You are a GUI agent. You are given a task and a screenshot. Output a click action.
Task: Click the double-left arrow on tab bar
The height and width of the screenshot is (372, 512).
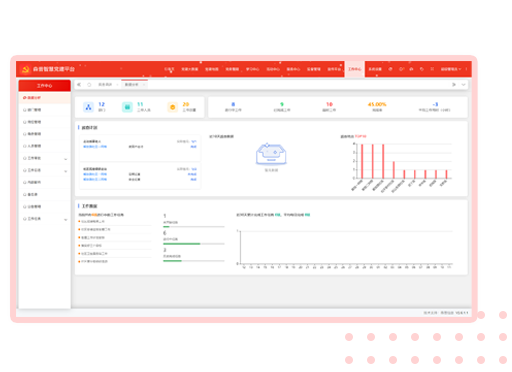(x=79, y=85)
